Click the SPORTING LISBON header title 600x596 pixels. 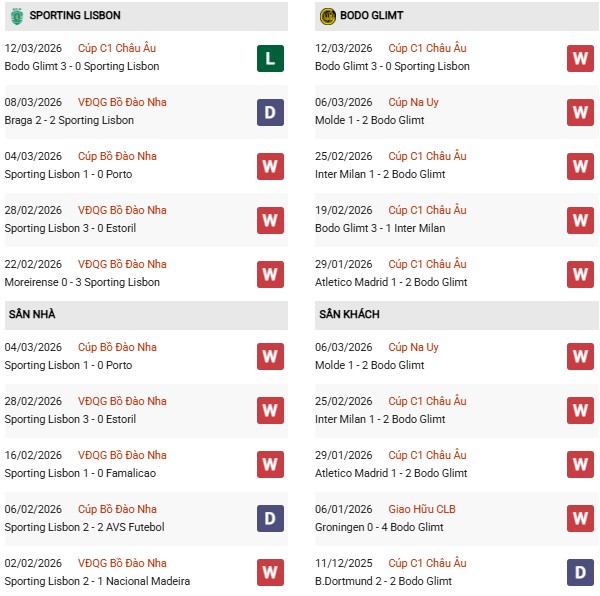pyautogui.click(x=75, y=15)
